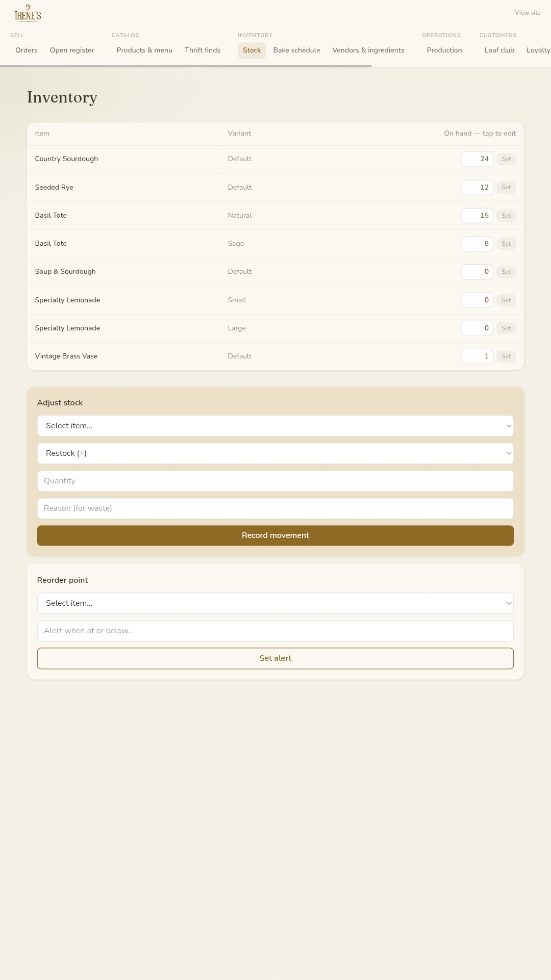Open Loaf club page
Viewport: 551px width, 980px height.
(x=499, y=50)
